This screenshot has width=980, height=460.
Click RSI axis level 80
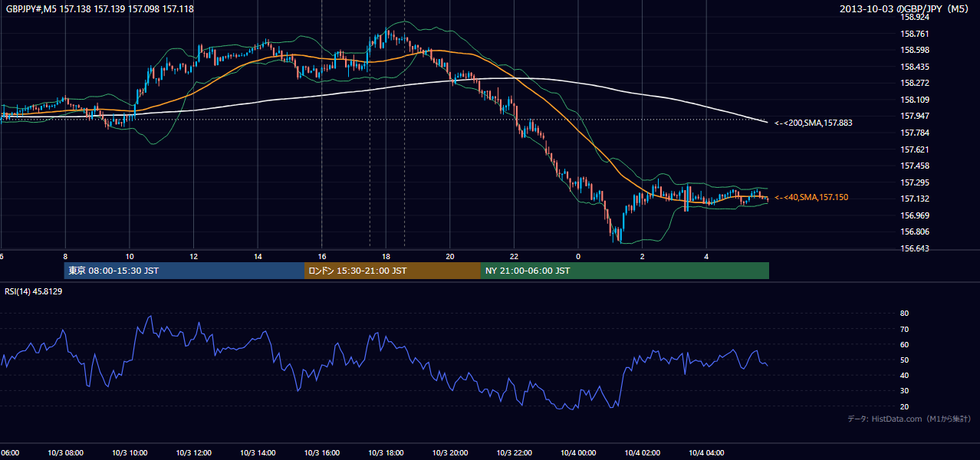(x=905, y=314)
